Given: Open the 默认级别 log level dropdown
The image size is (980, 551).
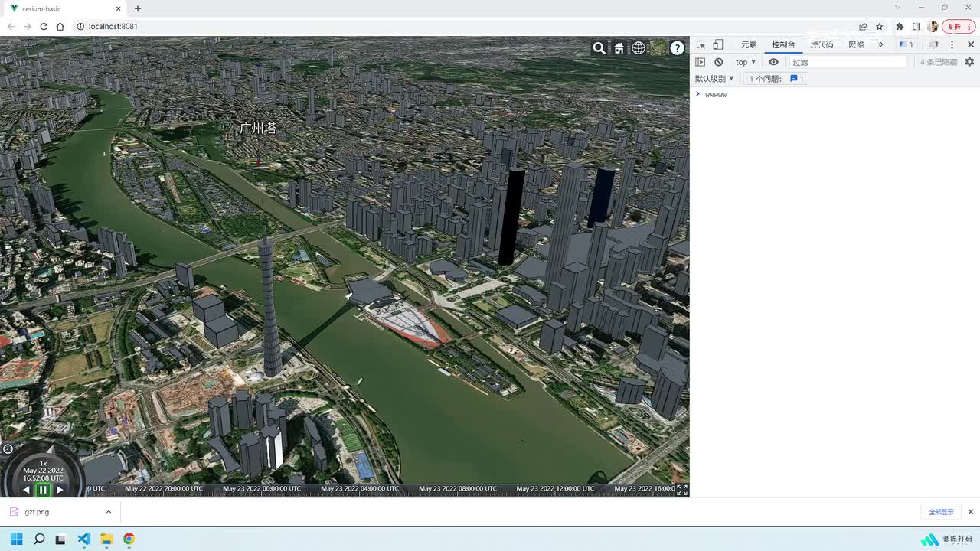Looking at the screenshot, I should coord(714,78).
